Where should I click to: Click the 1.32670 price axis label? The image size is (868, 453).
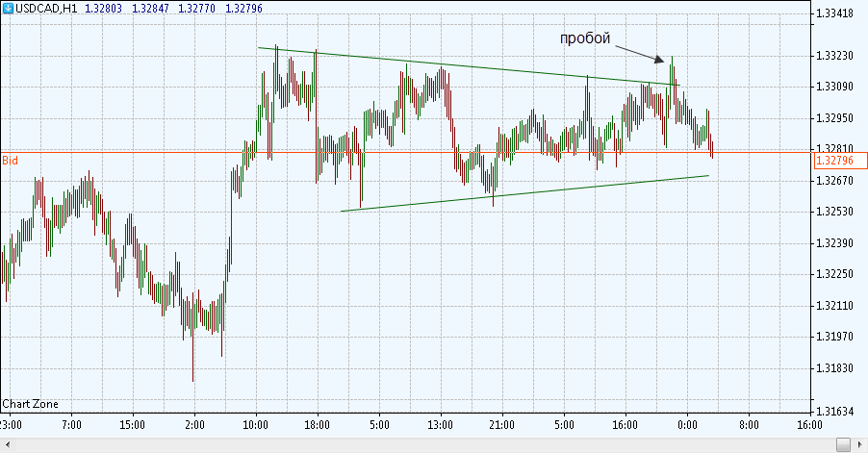[835, 180]
